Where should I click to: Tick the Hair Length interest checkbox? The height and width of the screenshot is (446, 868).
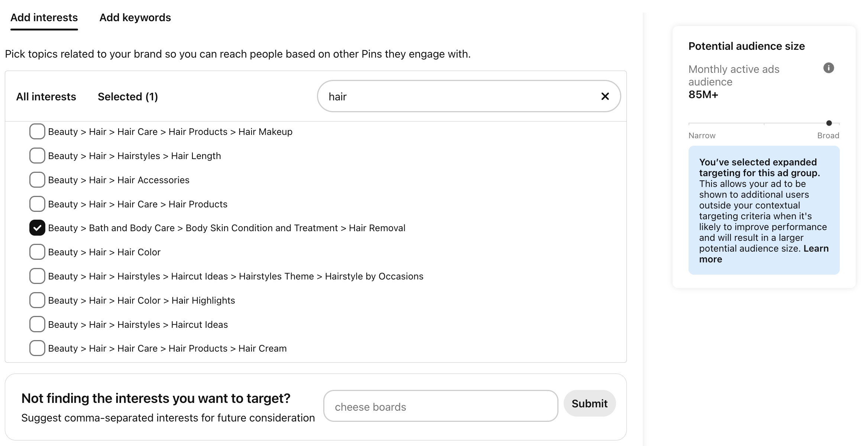click(x=37, y=156)
